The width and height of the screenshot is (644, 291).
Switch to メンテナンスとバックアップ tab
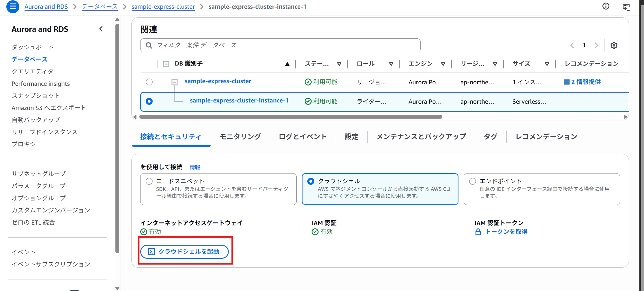click(x=421, y=137)
